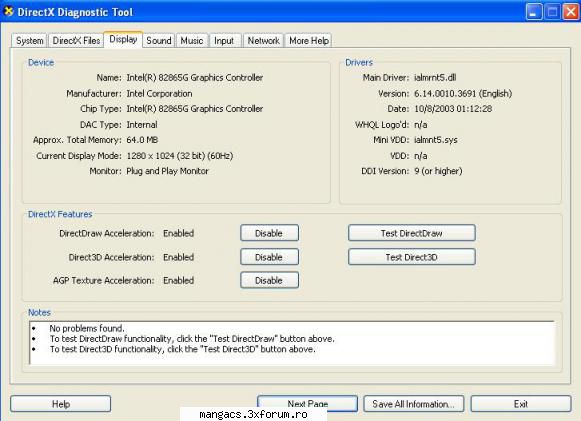The height and width of the screenshot is (421, 581).
Task: Close the DirectX Diagnostic Tool window
Action: pyautogui.click(x=571, y=12)
